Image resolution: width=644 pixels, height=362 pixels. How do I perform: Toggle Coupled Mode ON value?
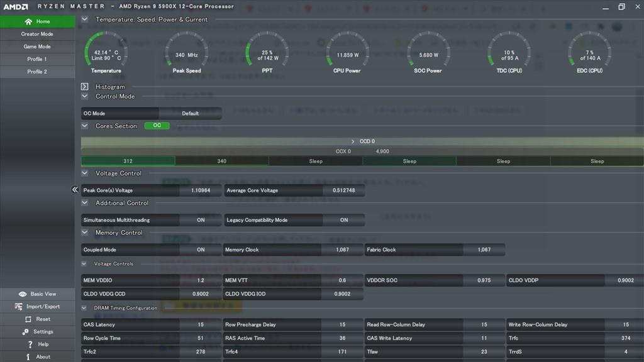point(201,250)
